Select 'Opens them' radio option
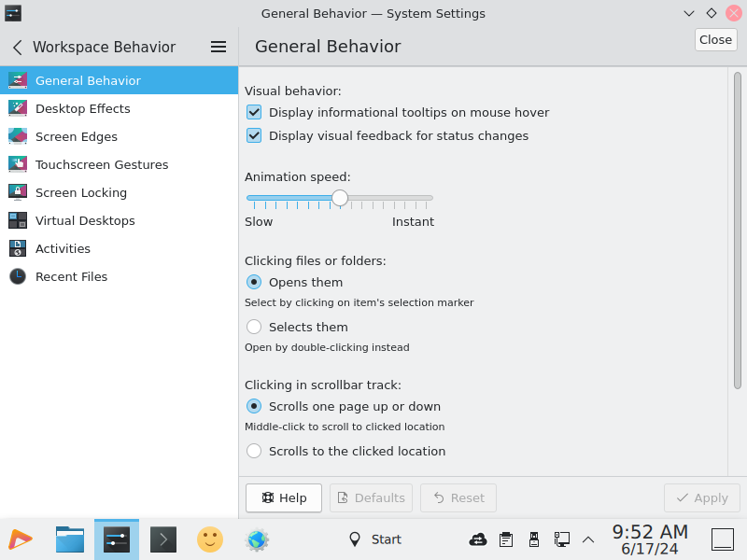The height and width of the screenshot is (560, 747). (254, 283)
